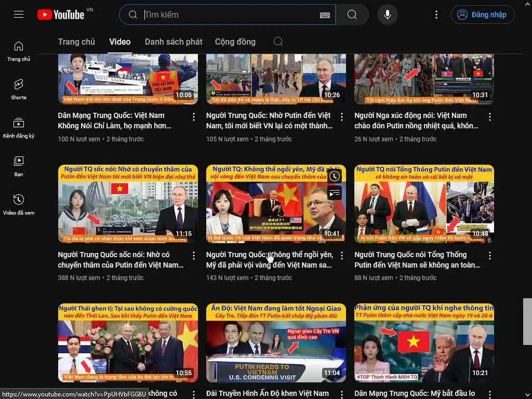The image size is (532, 399).
Task: Open the 10:05 coast guard video thumbnail
Action: 128,79
